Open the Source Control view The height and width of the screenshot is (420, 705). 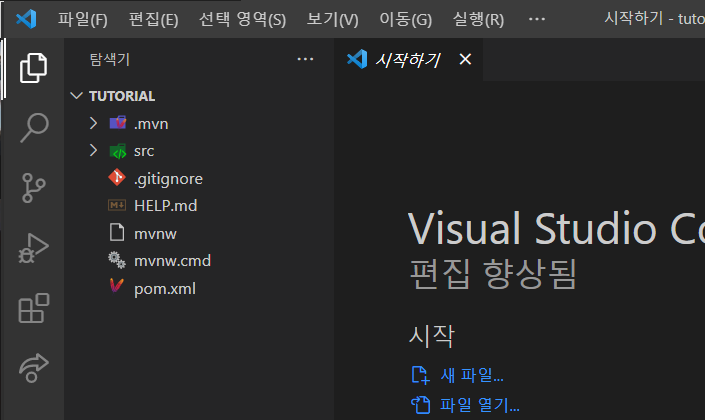coord(33,188)
